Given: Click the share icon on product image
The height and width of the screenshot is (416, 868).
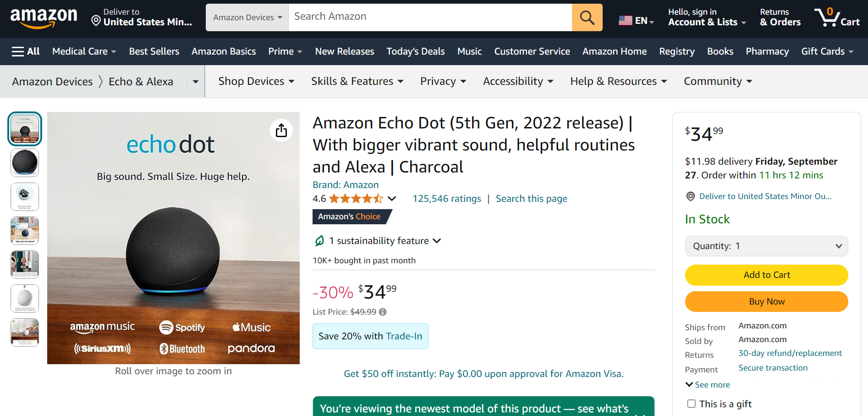Looking at the screenshot, I should (281, 131).
